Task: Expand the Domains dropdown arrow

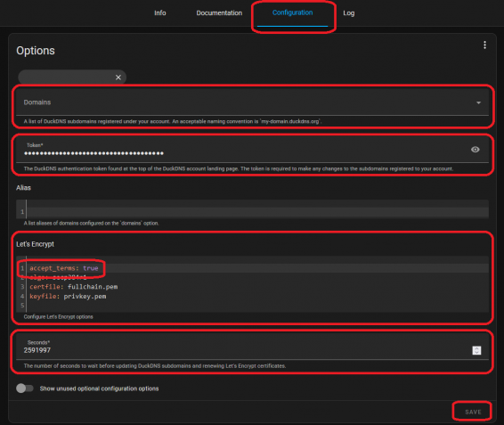Action: 478,102
